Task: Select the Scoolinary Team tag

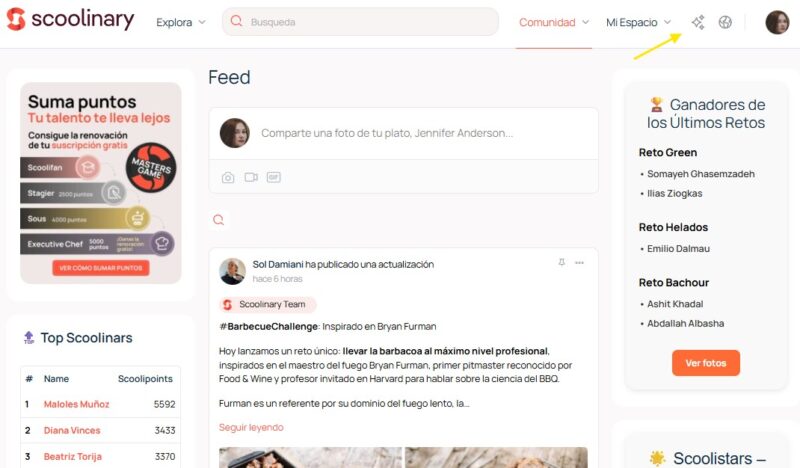Action: [267, 304]
